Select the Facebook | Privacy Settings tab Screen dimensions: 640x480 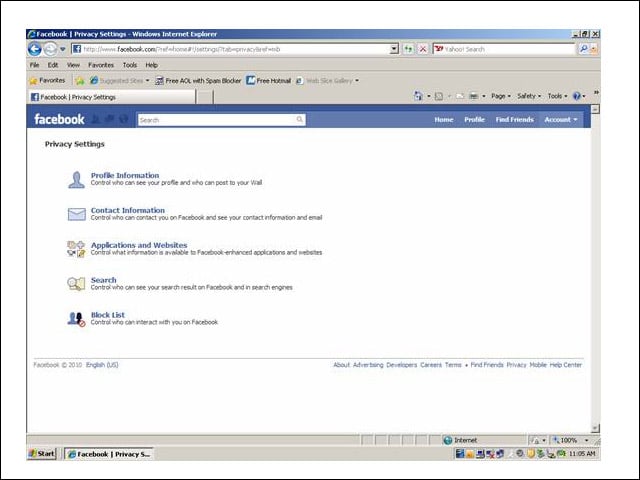tap(112, 97)
